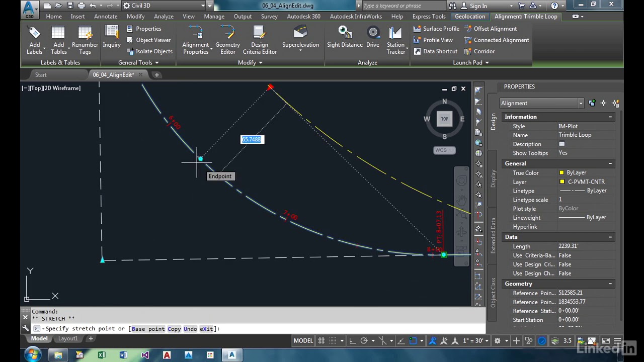Click the customize command line wrench icon

pyautogui.click(x=25, y=328)
